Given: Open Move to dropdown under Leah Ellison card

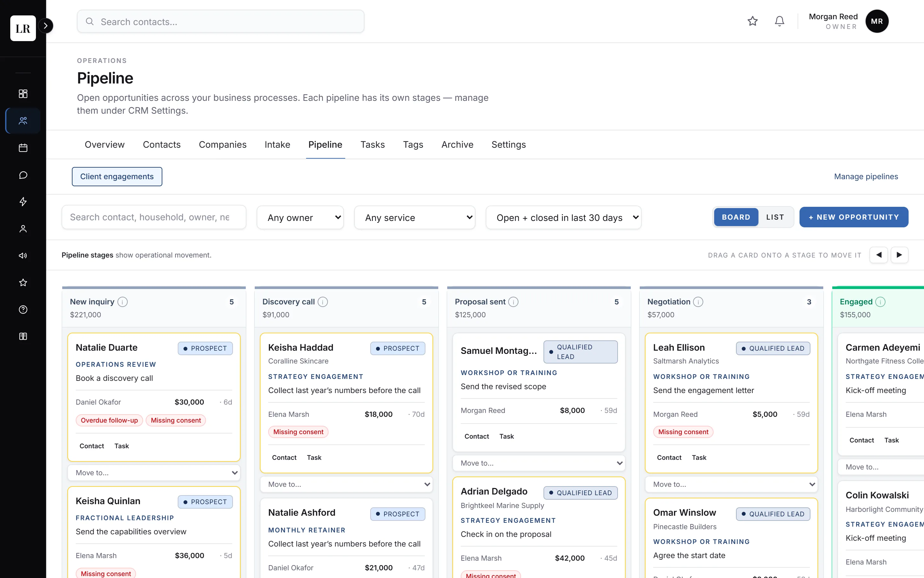Looking at the screenshot, I should click(731, 484).
